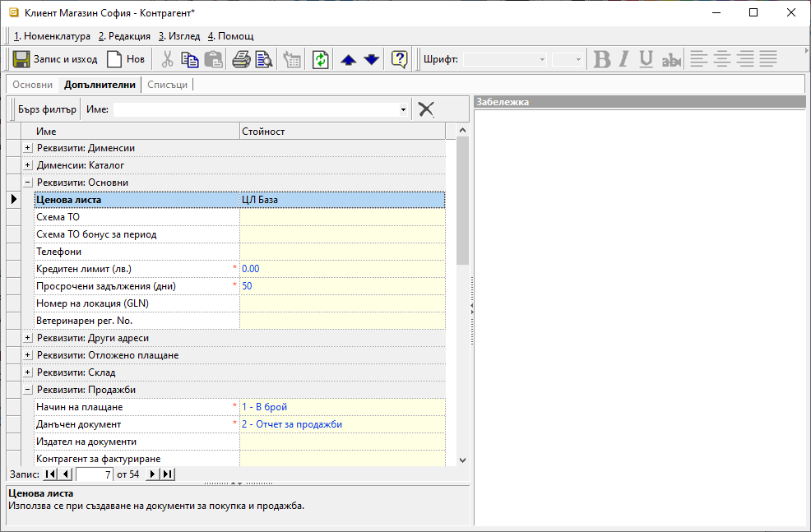811x532 pixels.
Task: Go to next record with down arrow
Action: point(371,59)
